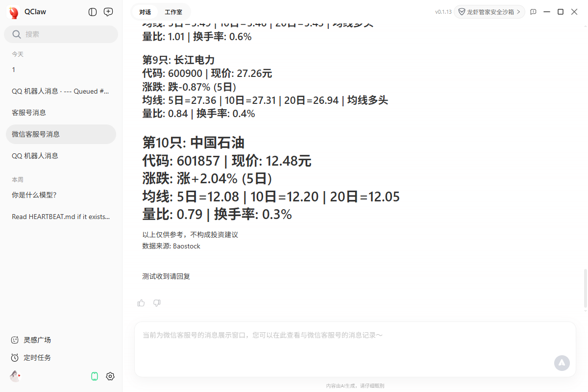Click 代码: 601857 line
Image resolution: width=588 pixels, height=392 pixels.
coord(227,161)
